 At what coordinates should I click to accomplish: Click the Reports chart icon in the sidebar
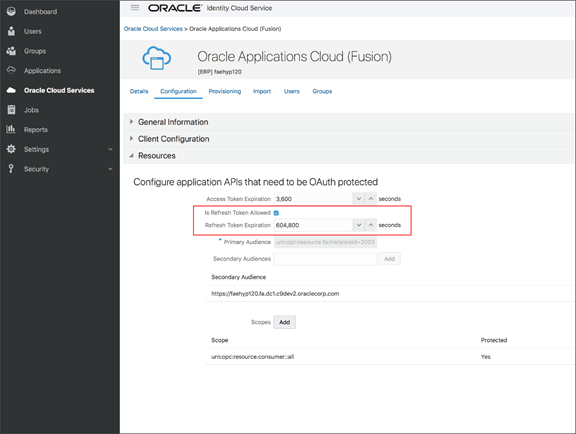[x=11, y=129]
